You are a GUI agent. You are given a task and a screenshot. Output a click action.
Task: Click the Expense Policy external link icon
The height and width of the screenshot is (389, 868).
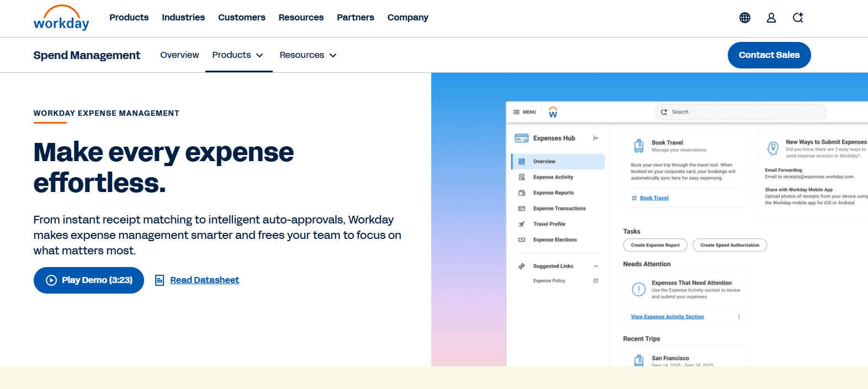[x=596, y=281]
